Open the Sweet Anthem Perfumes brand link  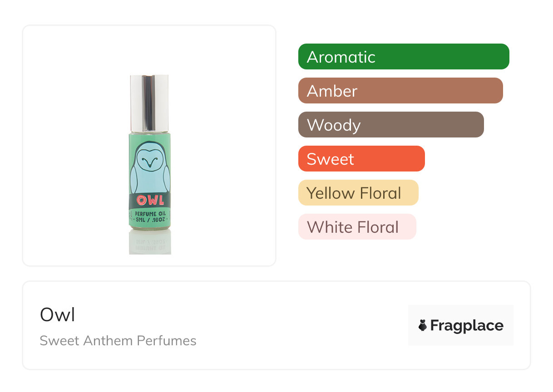click(118, 341)
